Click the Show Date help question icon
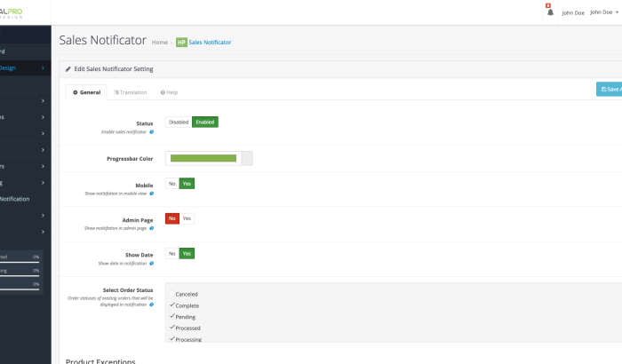Image resolution: width=622 pixels, height=364 pixels. click(x=152, y=264)
